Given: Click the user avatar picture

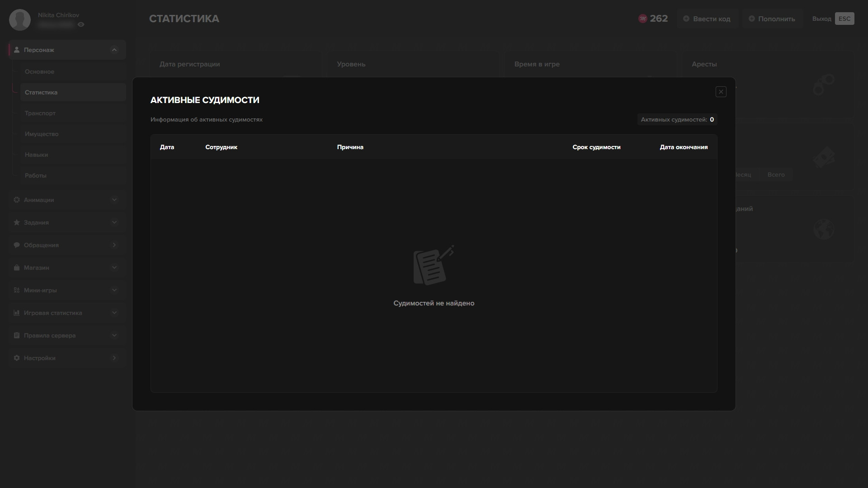Looking at the screenshot, I should coord(20,20).
